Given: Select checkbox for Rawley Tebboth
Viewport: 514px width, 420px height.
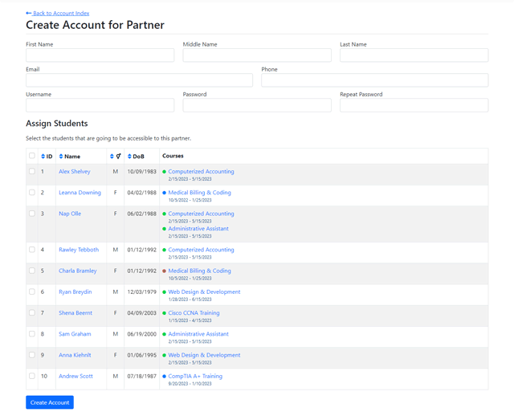Looking at the screenshot, I should point(32,250).
